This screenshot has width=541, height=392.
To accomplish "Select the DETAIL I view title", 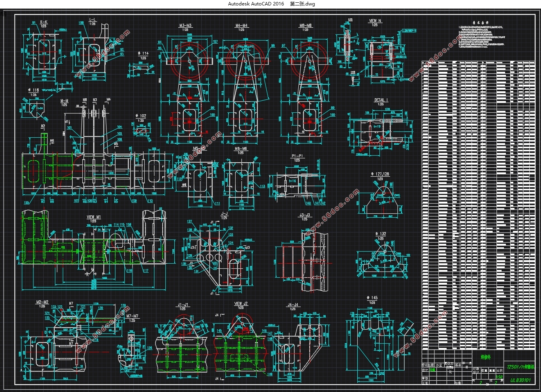I will coord(381,100).
